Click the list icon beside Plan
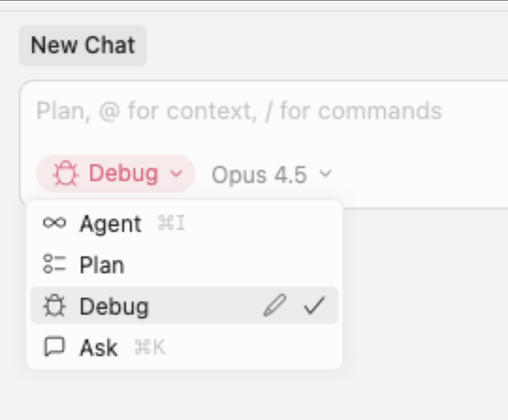 (54, 264)
